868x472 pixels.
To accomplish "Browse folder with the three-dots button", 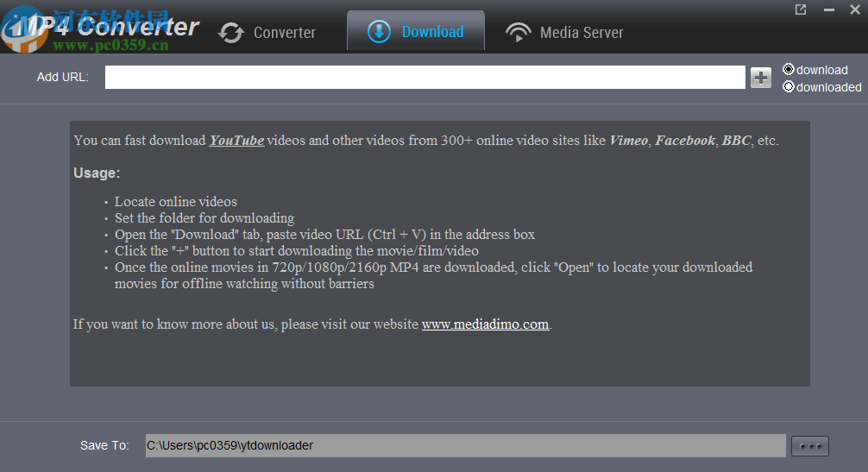I will tap(810, 446).
